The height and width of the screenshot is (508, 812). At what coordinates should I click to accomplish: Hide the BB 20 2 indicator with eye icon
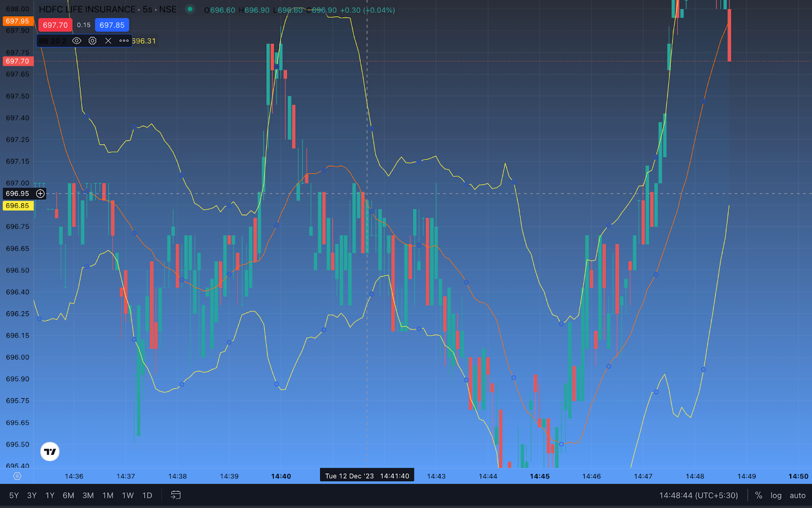click(x=77, y=41)
